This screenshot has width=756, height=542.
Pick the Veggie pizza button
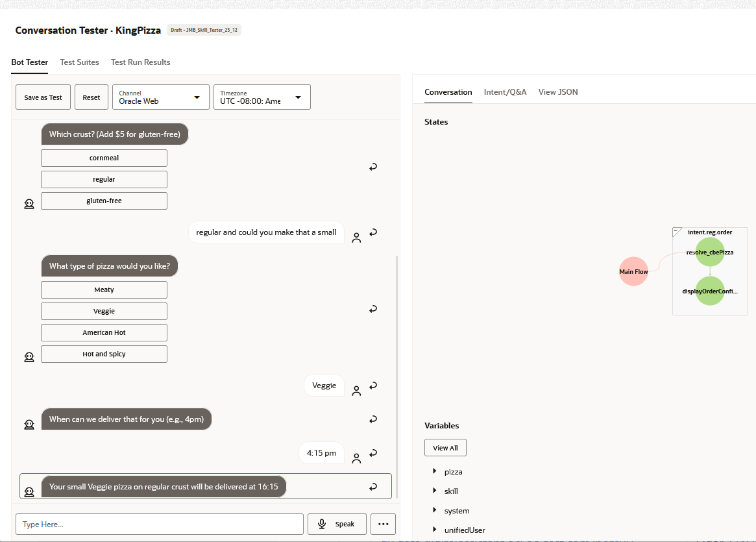(x=104, y=311)
